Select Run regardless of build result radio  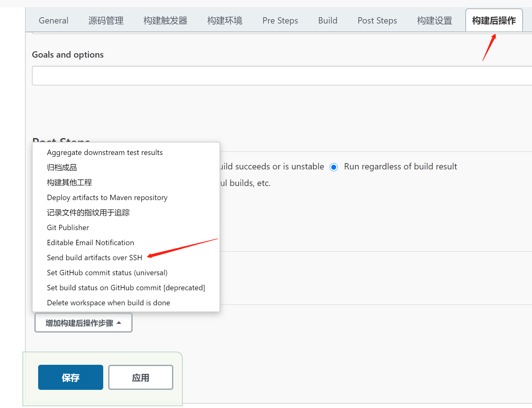pyautogui.click(x=334, y=167)
